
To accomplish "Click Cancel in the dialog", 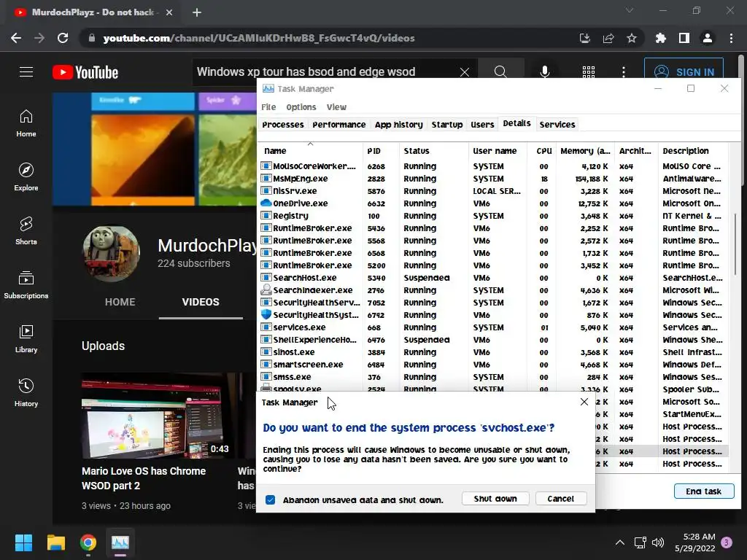I will click(x=561, y=499).
